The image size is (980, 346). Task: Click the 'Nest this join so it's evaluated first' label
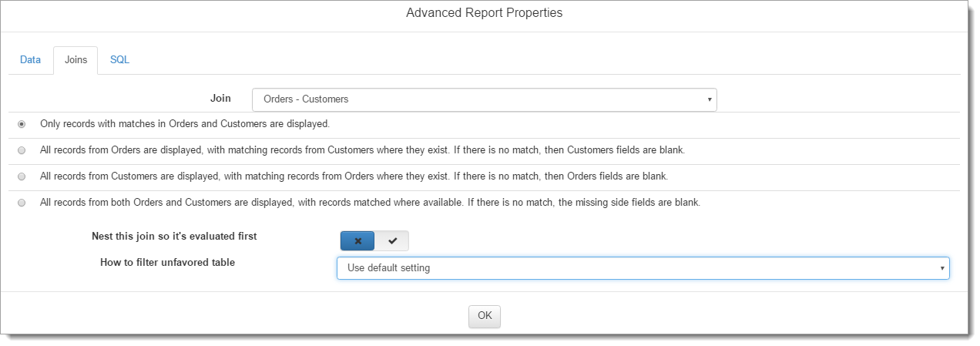click(x=174, y=236)
